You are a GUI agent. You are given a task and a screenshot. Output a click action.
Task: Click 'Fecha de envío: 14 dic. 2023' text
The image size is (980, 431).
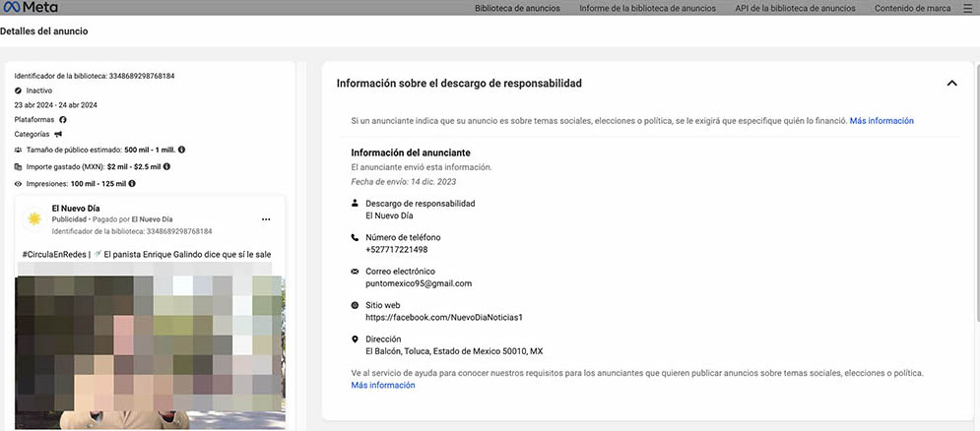[403, 182]
